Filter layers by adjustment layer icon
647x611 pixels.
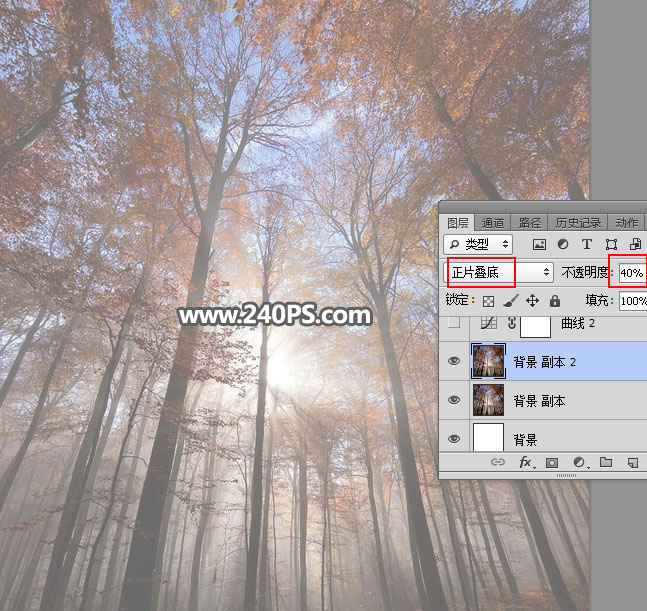click(562, 245)
